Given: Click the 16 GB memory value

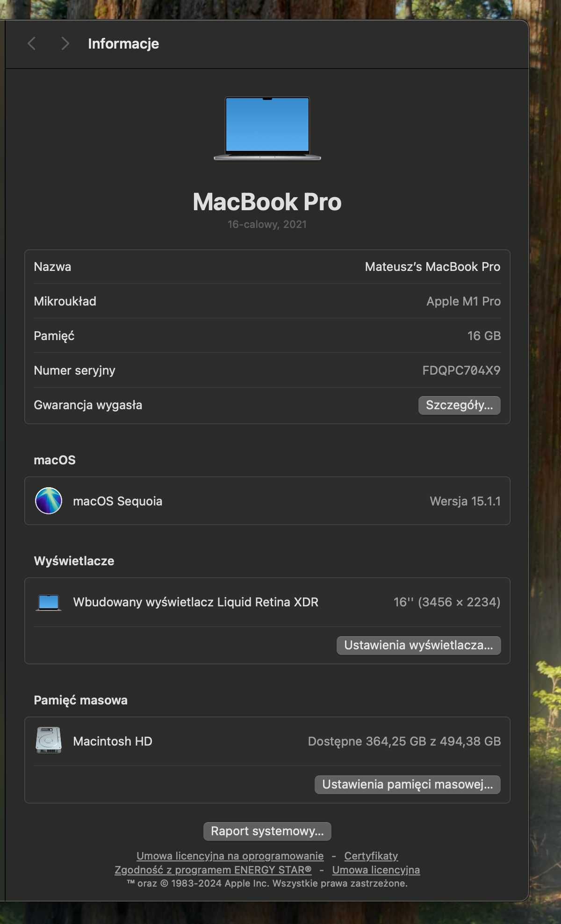Looking at the screenshot, I should pyautogui.click(x=484, y=336).
